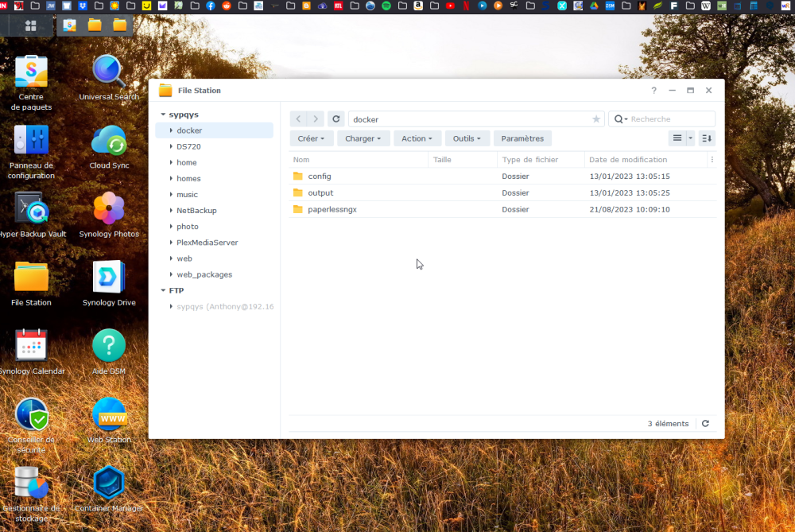Image resolution: width=795 pixels, height=532 pixels.
Task: Select the config folder row
Action: click(502, 176)
